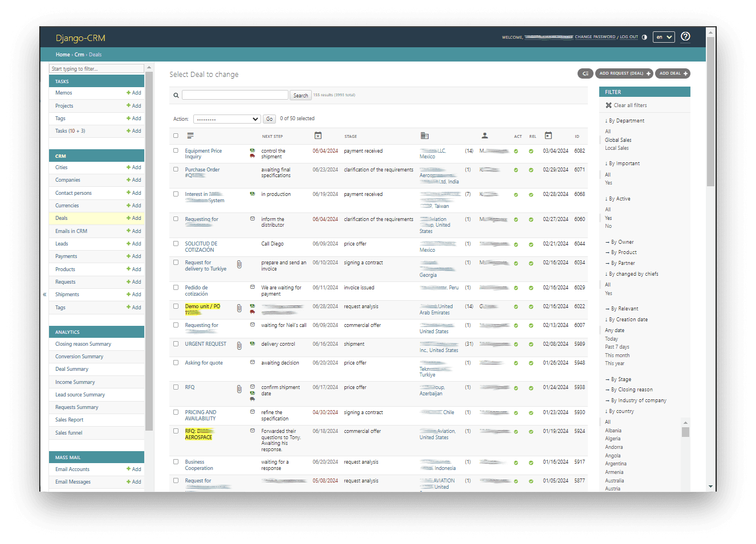Expand the By Owner filter
756x544 pixels.
coord(622,242)
